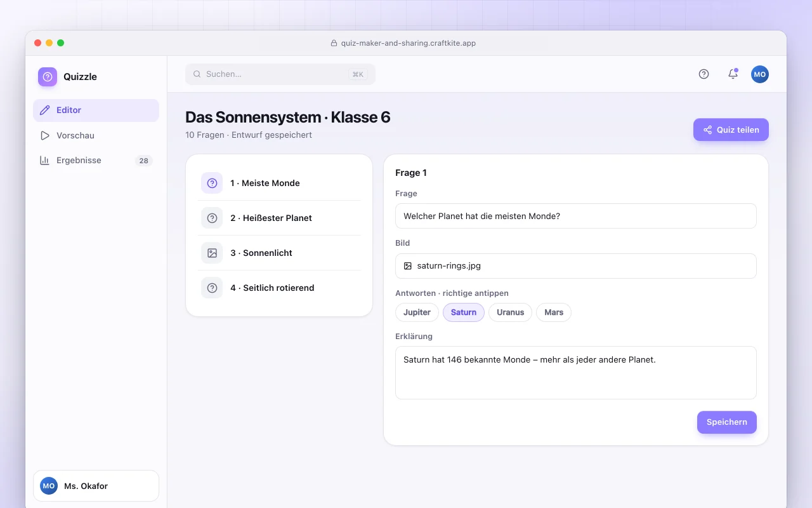
Task: Mark Uranus as the correct answer
Action: pyautogui.click(x=511, y=312)
